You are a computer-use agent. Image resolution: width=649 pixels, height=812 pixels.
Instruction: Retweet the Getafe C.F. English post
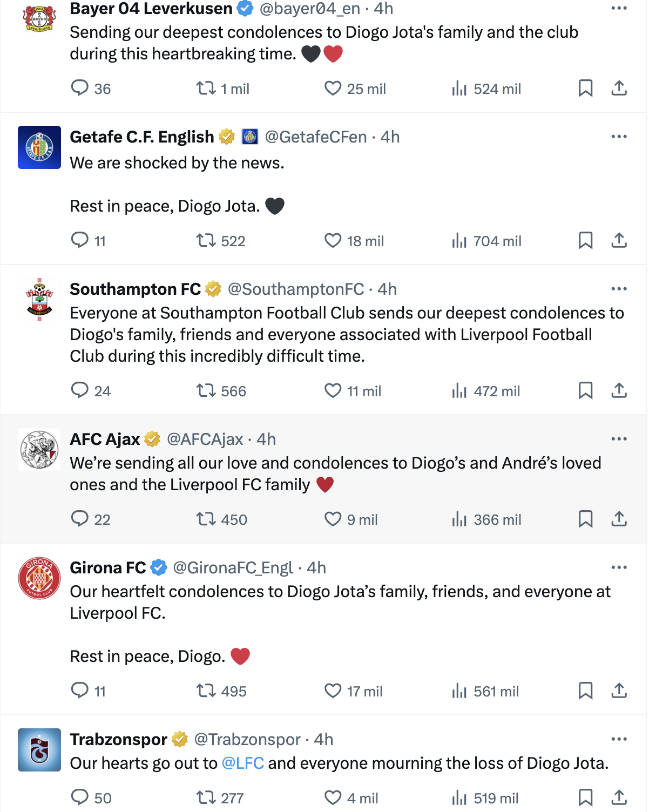click(x=206, y=240)
